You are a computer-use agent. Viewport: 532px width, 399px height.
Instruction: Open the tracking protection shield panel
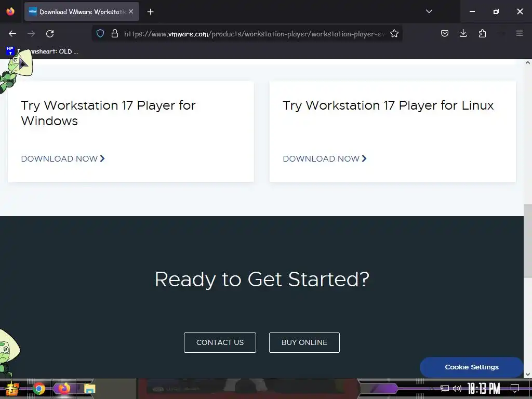pos(100,34)
